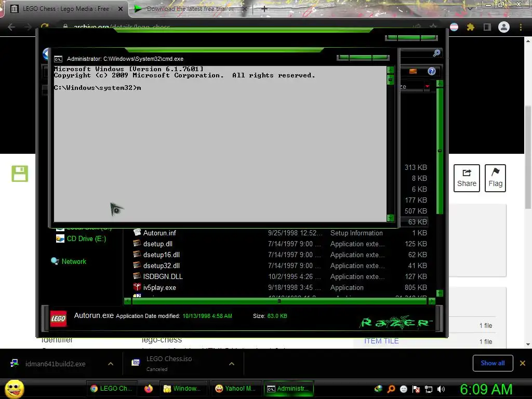Click Explorer search magnifier icon
532x399 pixels.
(x=436, y=53)
